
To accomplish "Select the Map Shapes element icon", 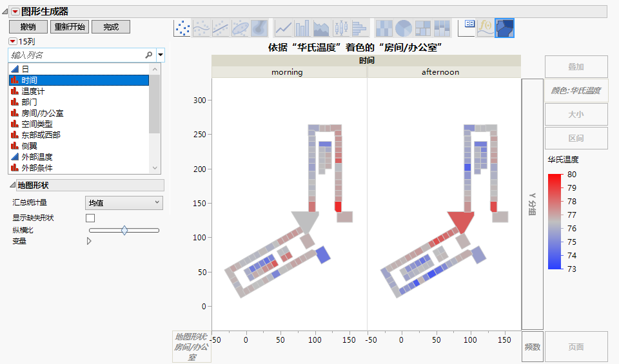I will click(504, 28).
